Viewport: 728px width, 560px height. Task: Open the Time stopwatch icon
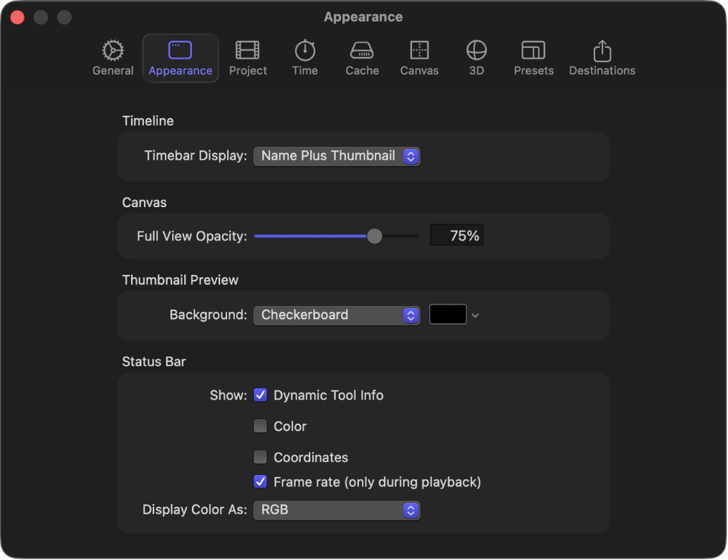click(x=305, y=50)
